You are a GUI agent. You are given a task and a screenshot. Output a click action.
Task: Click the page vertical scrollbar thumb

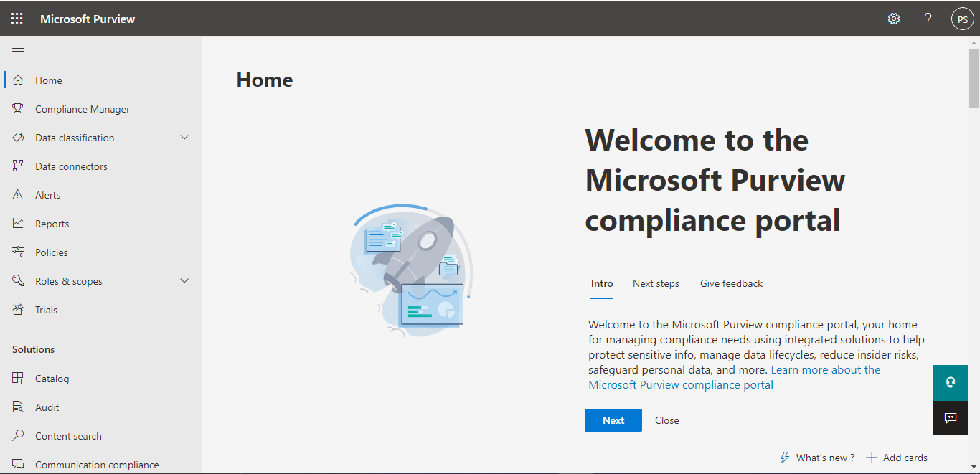pyautogui.click(x=974, y=78)
